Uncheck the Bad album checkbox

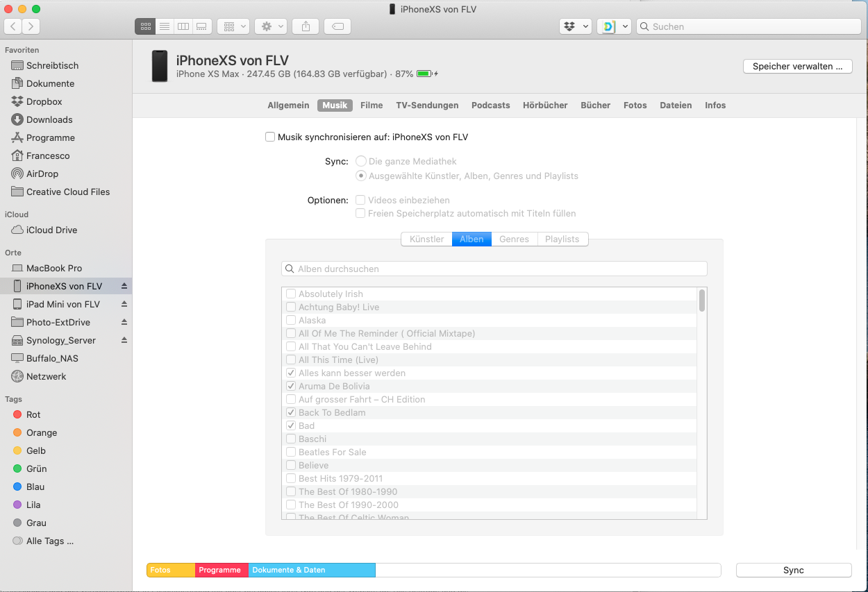click(x=291, y=425)
